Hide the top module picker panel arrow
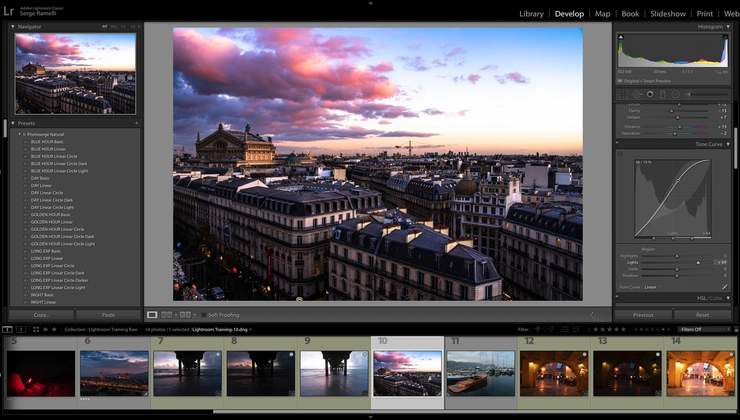 click(x=370, y=2)
